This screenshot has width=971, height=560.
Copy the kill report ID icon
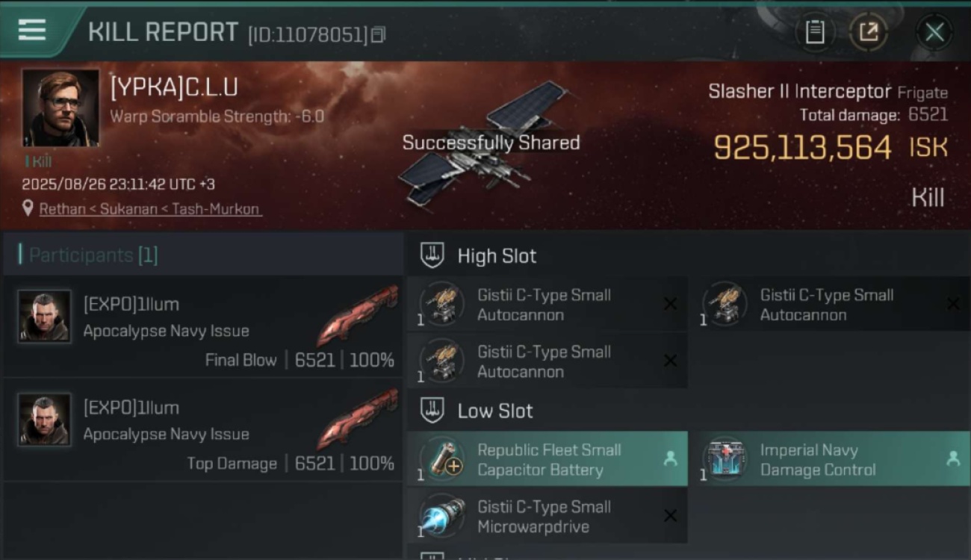tap(378, 34)
